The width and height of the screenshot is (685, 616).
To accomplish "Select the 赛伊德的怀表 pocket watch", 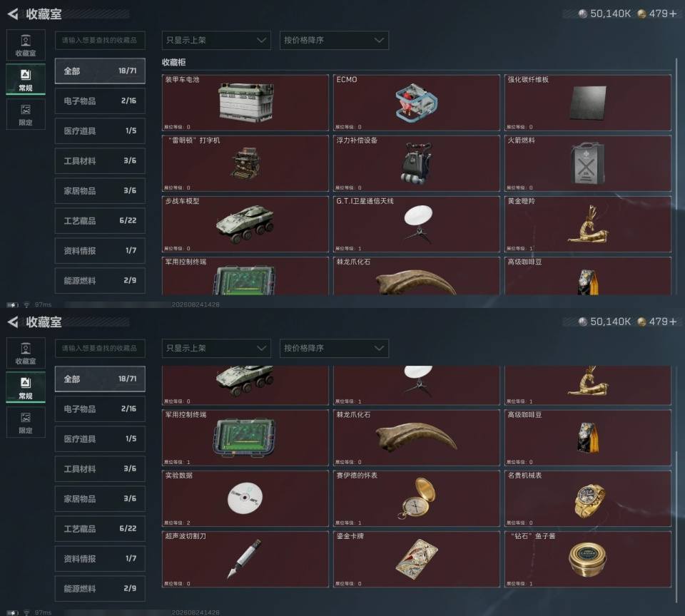I will [416, 498].
